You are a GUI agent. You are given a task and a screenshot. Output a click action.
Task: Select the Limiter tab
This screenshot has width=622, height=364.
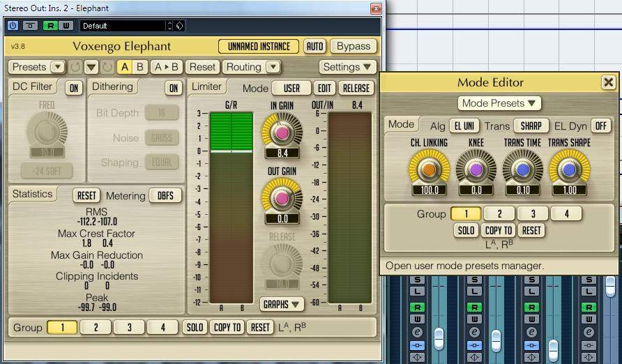(206, 87)
